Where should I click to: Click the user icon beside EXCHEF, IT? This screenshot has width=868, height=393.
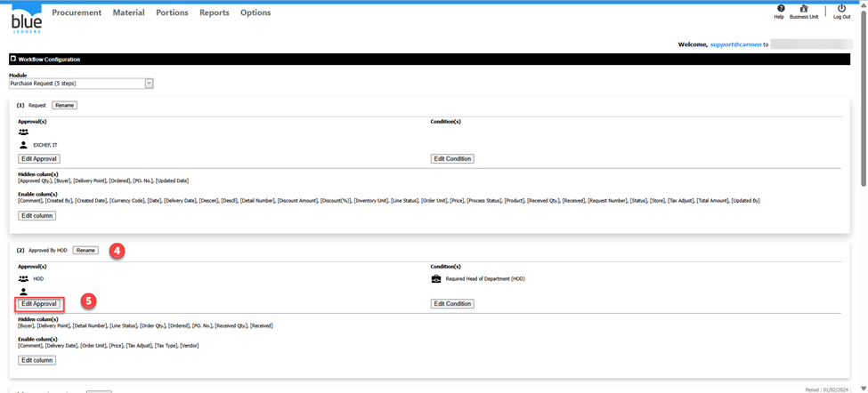(23, 144)
